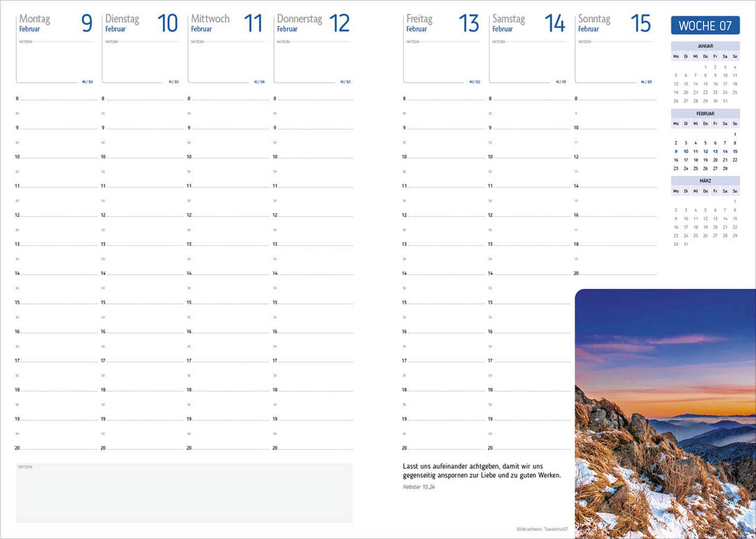
Task: Open the FEBRUAR mini calendar header
Action: [705, 113]
